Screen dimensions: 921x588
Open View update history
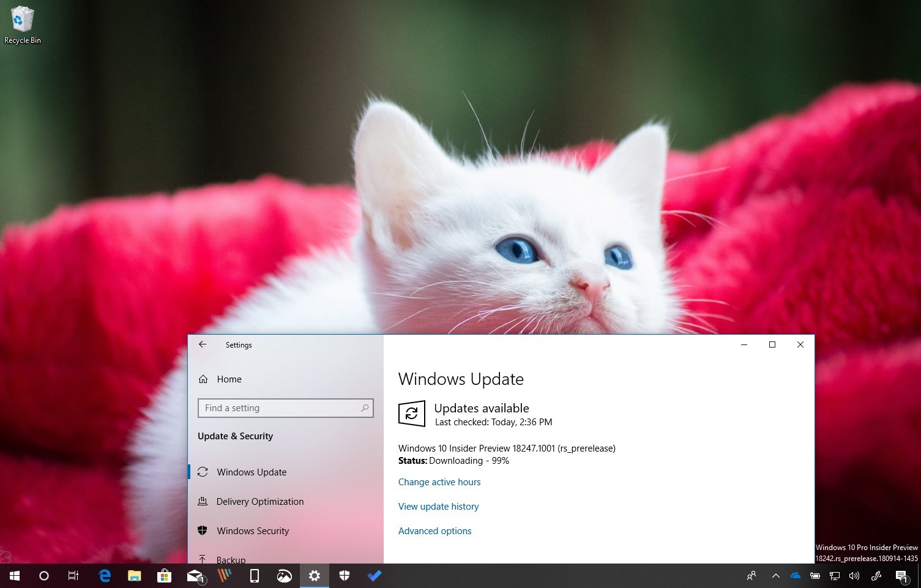pos(438,506)
